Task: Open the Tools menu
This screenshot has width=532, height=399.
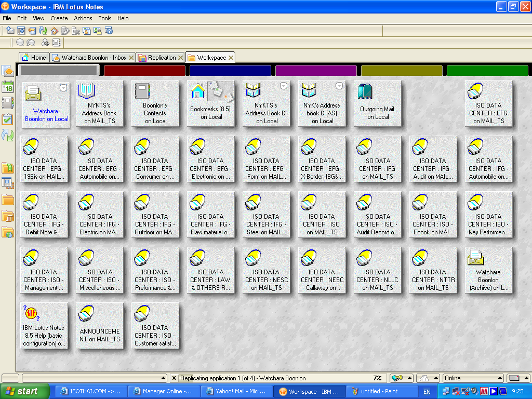Action: (x=105, y=18)
